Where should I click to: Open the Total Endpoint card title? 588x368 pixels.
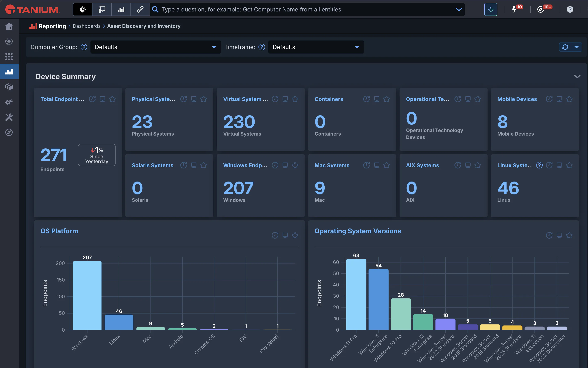[62, 99]
